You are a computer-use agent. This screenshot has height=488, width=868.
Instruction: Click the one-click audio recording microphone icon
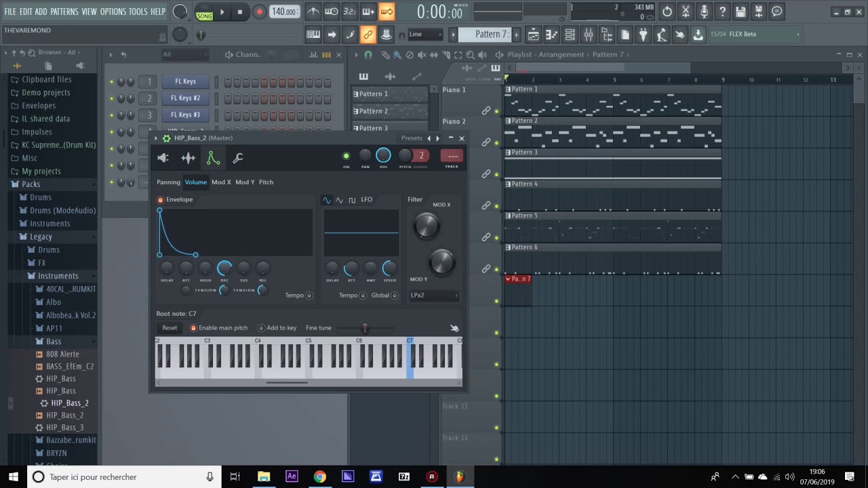pos(704,12)
